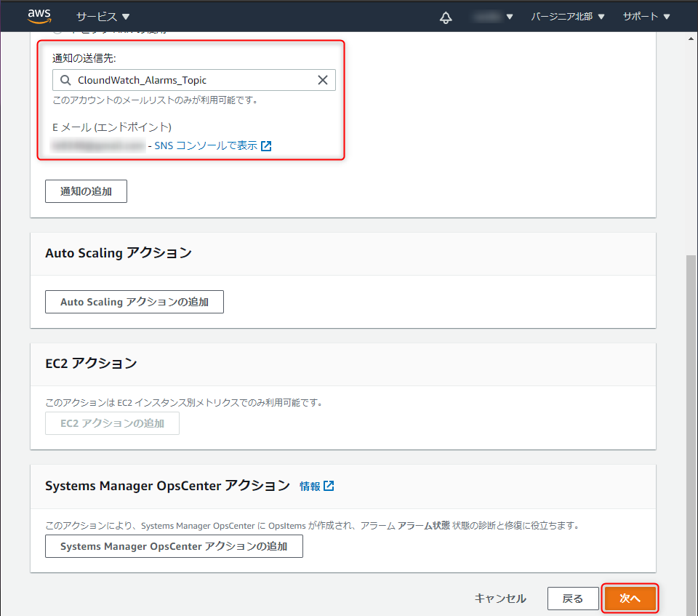This screenshot has width=698, height=616.
Task: Click the キャンセル button
Action: click(500, 599)
